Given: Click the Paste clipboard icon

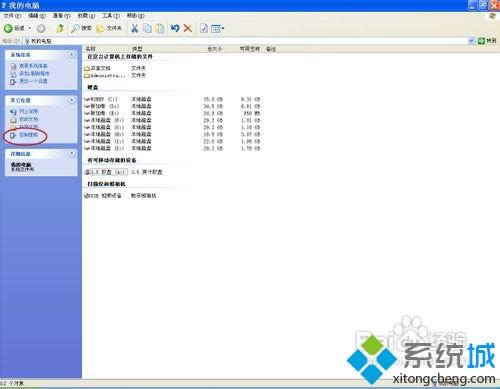Looking at the screenshot, I should point(160,28).
